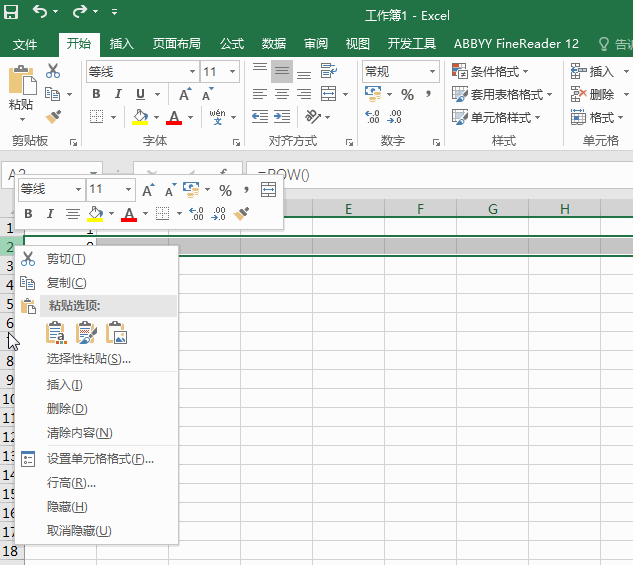Viewport: 633px width, 565px height.
Task: Click the ribbon Copy icon
Action: point(52,94)
